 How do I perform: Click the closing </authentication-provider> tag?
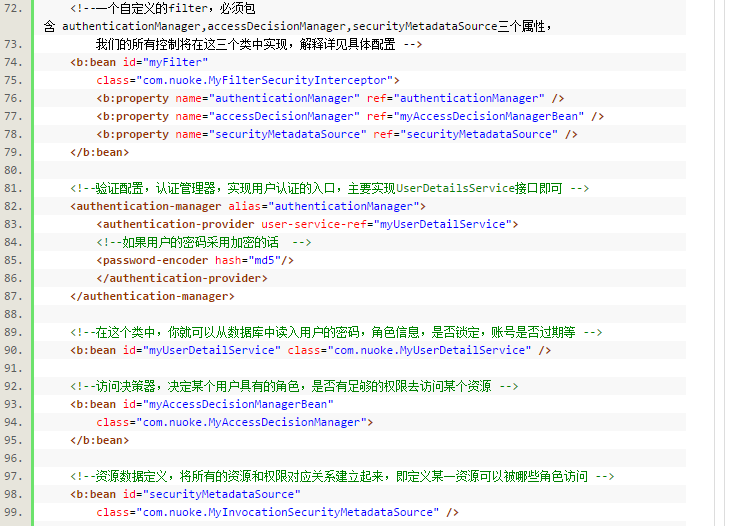(x=182, y=278)
